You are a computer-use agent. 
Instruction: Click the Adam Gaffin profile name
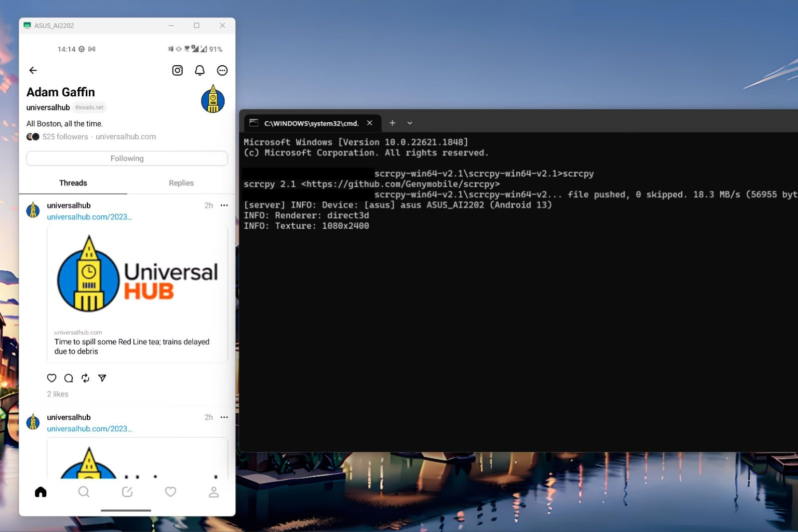(60, 92)
